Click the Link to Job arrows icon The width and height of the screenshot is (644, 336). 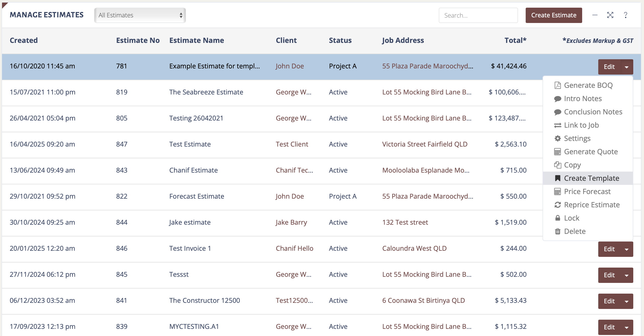557,125
